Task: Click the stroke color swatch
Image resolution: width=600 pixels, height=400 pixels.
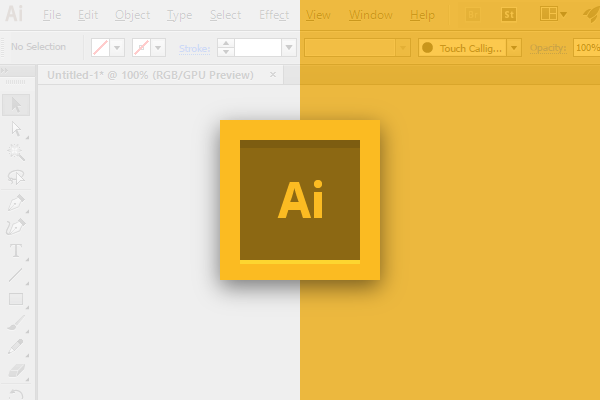Action: [141, 48]
